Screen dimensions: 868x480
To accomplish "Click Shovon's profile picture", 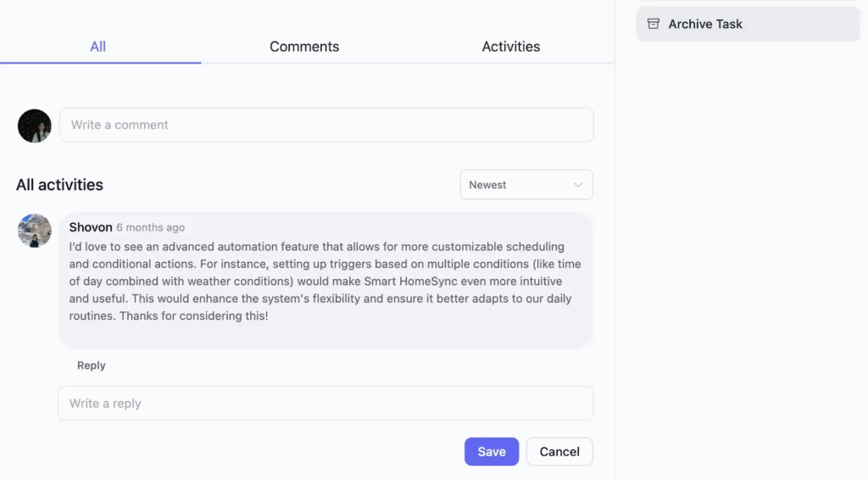I will point(34,231).
